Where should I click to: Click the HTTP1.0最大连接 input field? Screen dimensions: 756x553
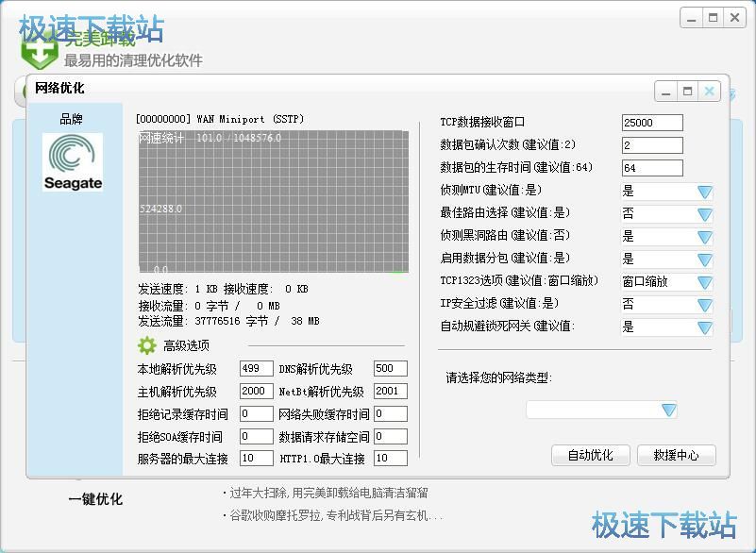(391, 458)
